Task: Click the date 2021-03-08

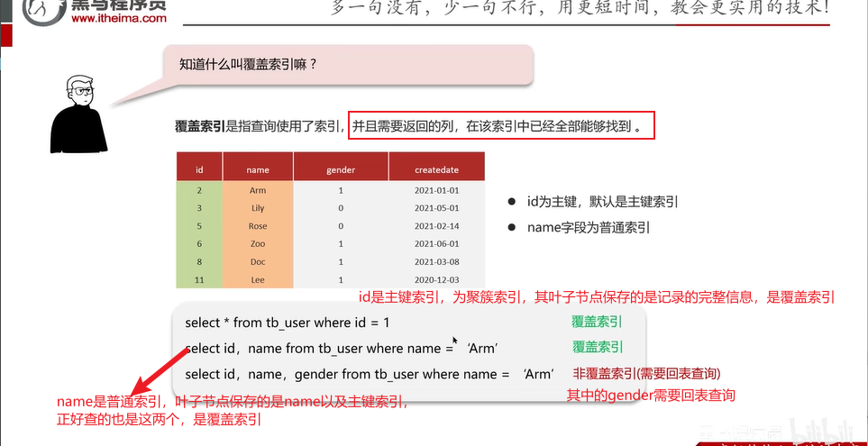Action: (x=437, y=261)
